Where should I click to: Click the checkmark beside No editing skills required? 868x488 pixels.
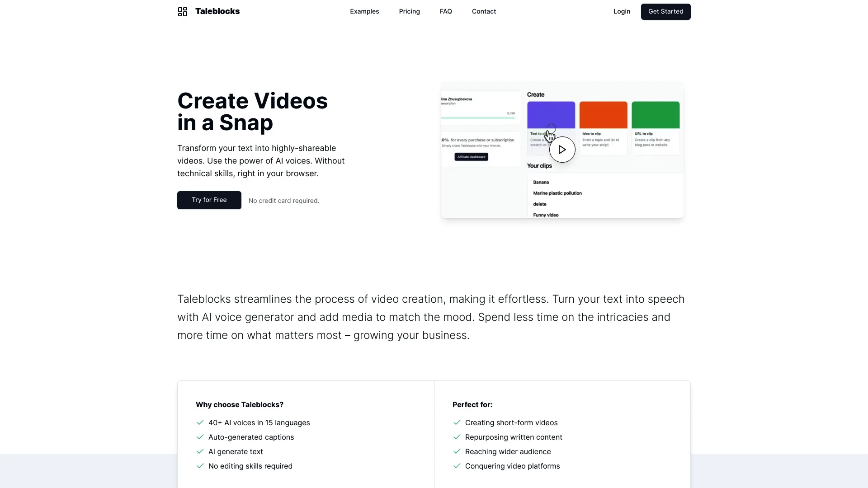click(x=200, y=465)
